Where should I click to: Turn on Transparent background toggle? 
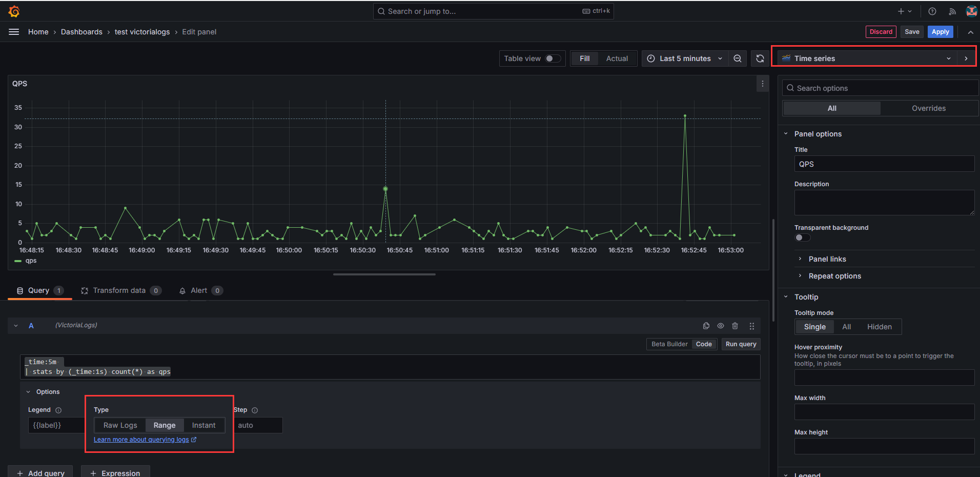(802, 237)
